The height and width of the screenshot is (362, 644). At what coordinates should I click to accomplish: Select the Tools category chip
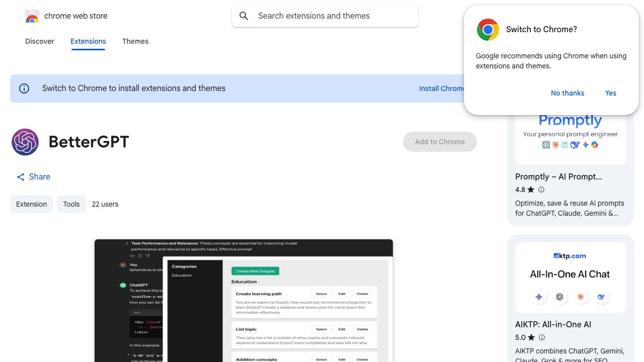[71, 204]
